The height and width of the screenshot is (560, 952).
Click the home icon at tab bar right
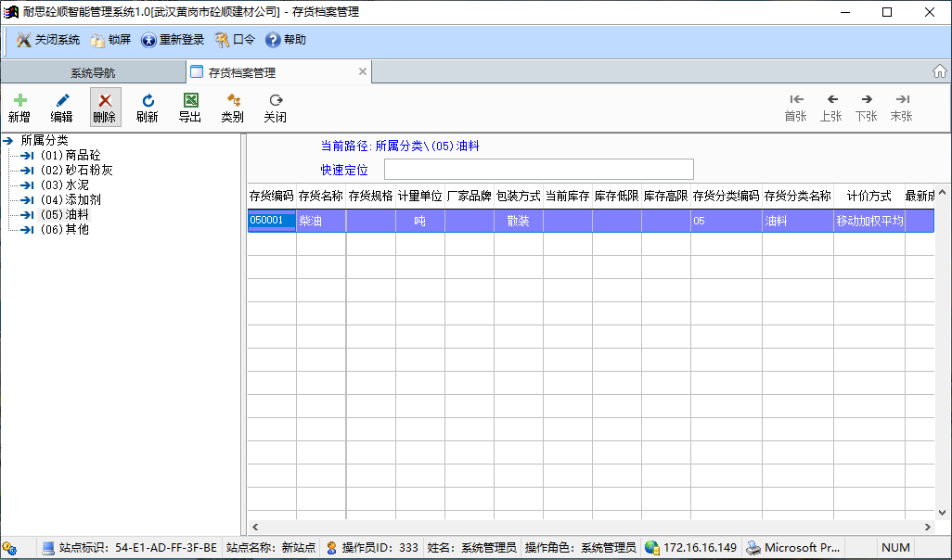point(939,71)
